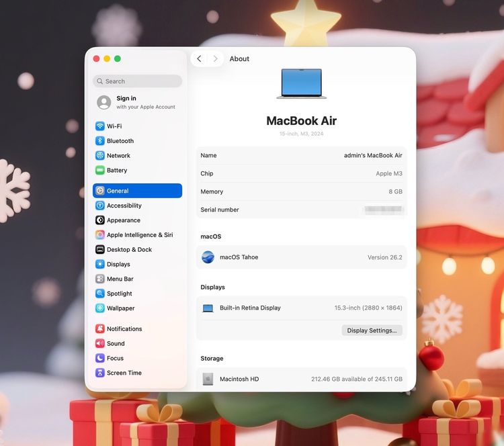Click the "Memory" row label
Viewport: 504px width, 446px height.
(212, 191)
